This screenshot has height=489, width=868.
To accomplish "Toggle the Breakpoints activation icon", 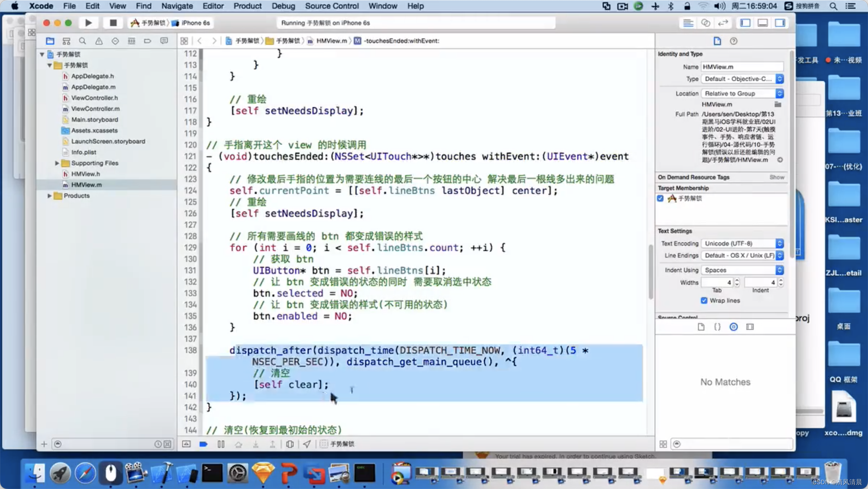I will (x=203, y=444).
